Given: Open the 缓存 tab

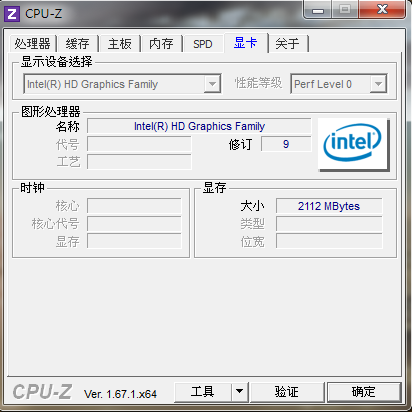Looking at the screenshot, I should click(77, 44).
